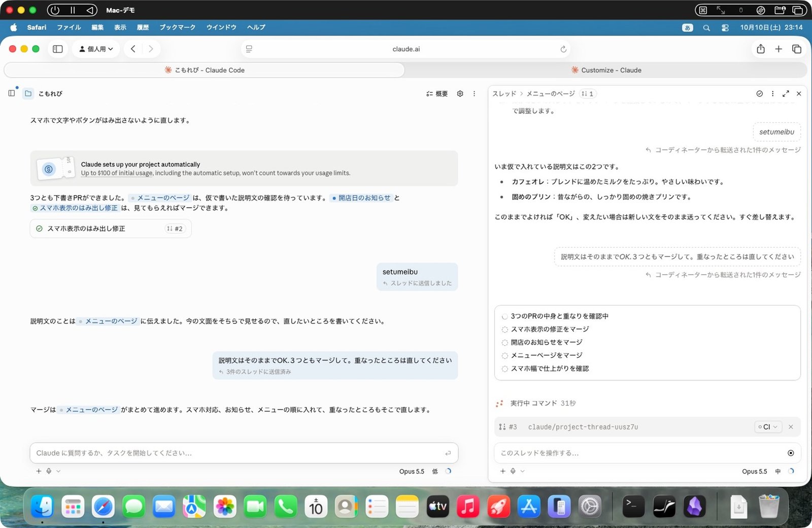Reload the claude.ai page
Image resolution: width=812 pixels, height=528 pixels.
coord(563,49)
